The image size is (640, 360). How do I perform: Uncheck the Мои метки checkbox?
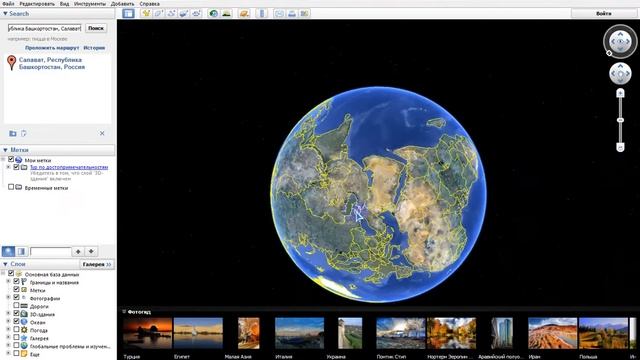pyautogui.click(x=11, y=160)
